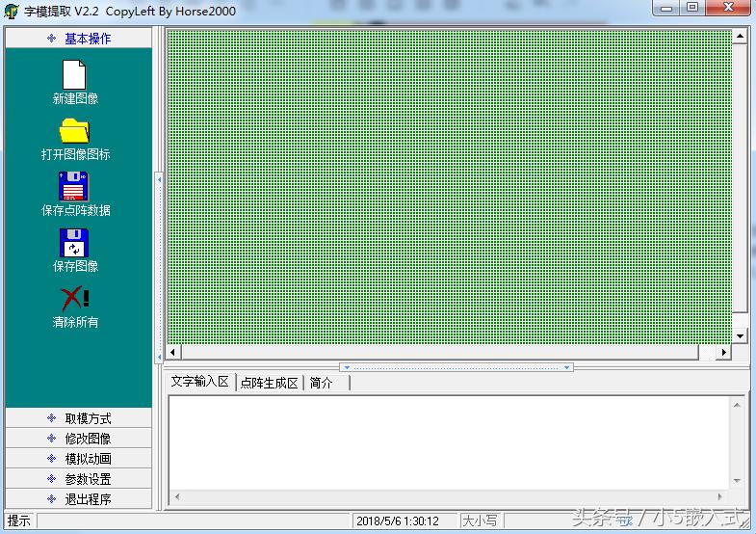Open the 打开图像图标 yellow folder icon
Screen dimensions: 756x534
74,130
